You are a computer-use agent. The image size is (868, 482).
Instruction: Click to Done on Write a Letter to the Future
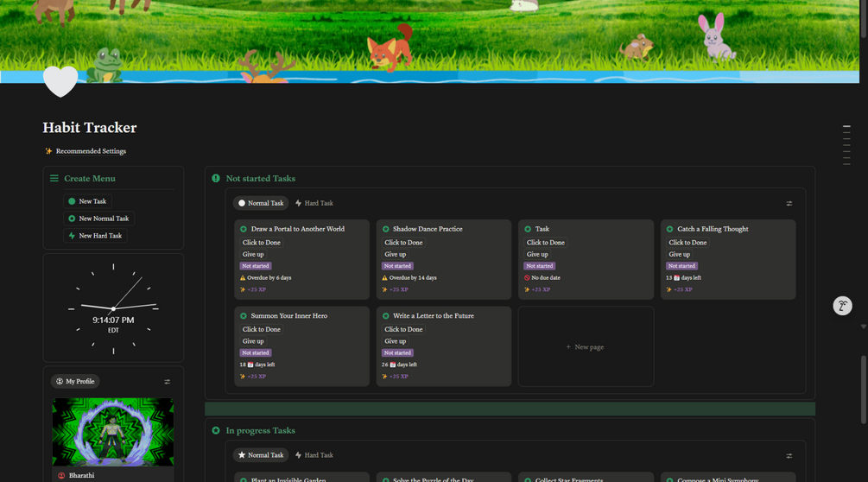point(403,329)
